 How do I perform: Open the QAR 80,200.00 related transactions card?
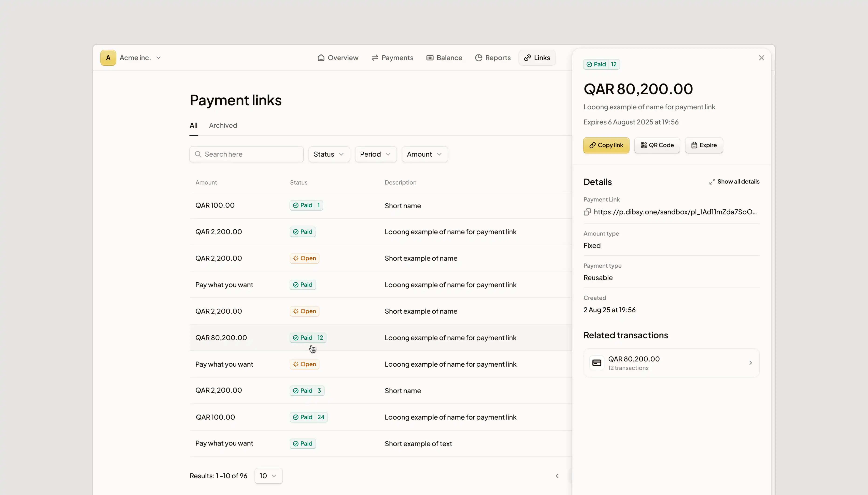(671, 363)
